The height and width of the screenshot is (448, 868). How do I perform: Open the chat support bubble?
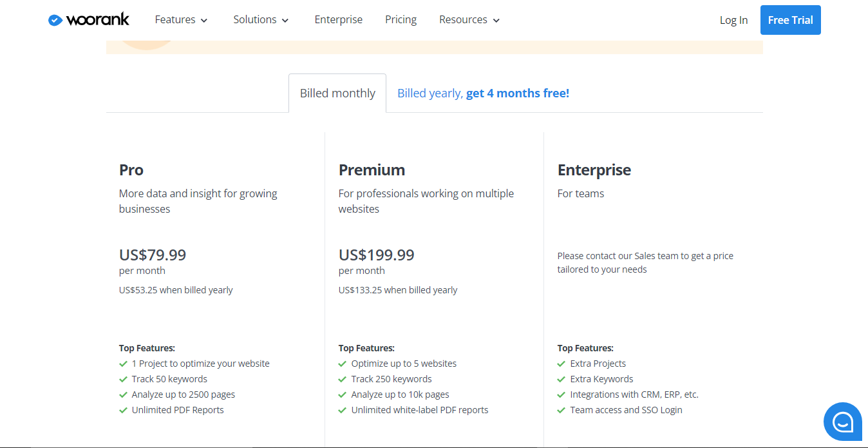pos(842,422)
